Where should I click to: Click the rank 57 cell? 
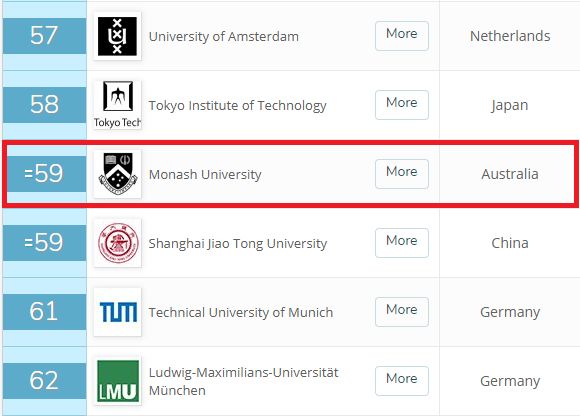tap(44, 35)
